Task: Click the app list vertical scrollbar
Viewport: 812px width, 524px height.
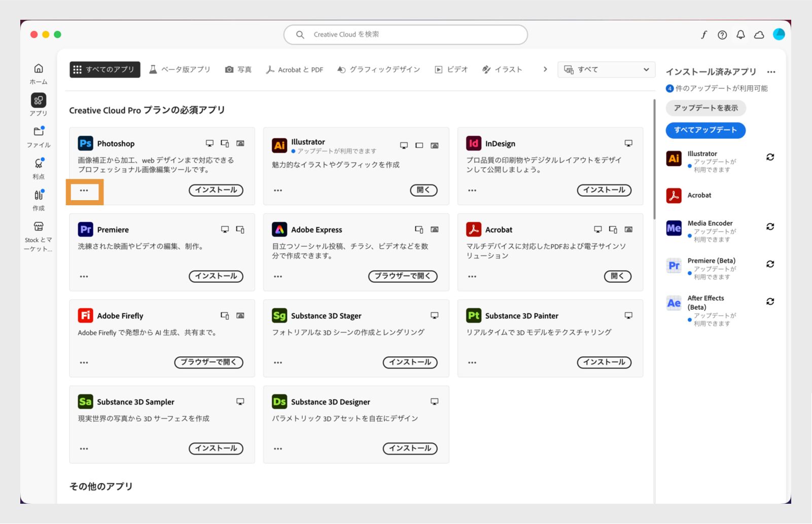Action: [x=654, y=160]
